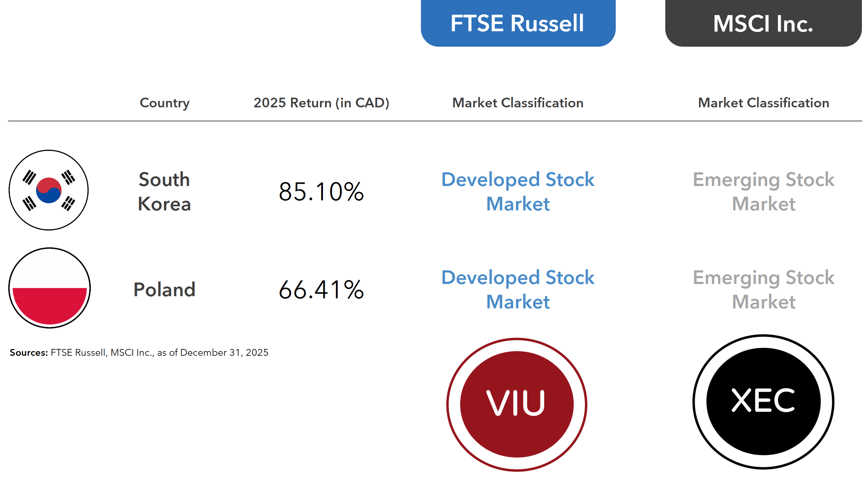
Task: Click Poland's Developed Stock Market label
Action: tap(518, 289)
